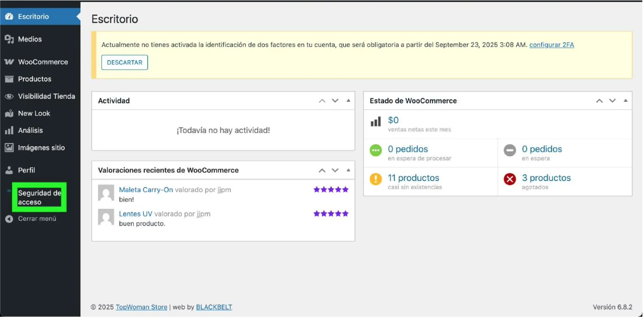Open the configurar 2FA link
The width and height of the screenshot is (644, 318).
click(x=551, y=45)
